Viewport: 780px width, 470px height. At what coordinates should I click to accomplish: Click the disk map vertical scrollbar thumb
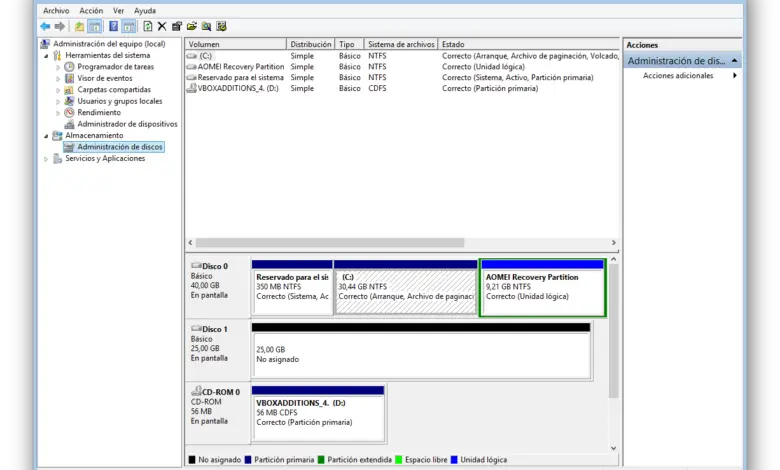pos(613,331)
